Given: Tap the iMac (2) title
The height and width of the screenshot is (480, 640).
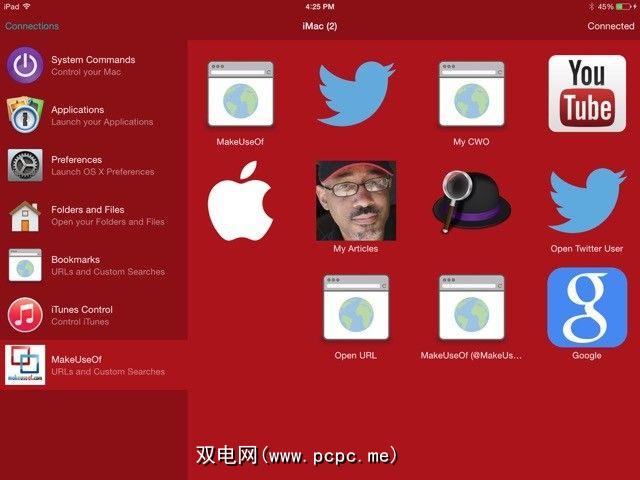Looking at the screenshot, I should 320,26.
